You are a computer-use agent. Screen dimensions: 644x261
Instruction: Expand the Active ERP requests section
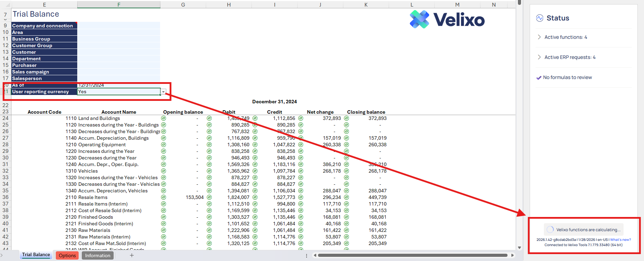click(539, 57)
